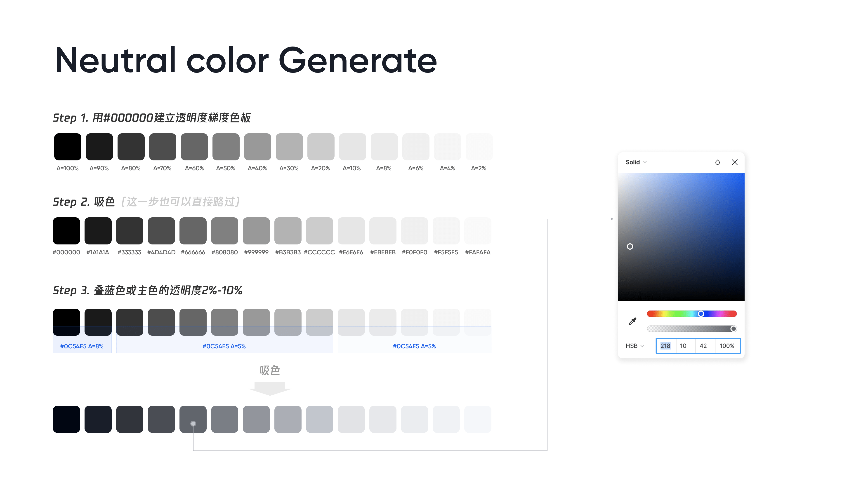Select the black swatch labeled A=100%
The width and height of the screenshot is (868, 488).
point(68,147)
